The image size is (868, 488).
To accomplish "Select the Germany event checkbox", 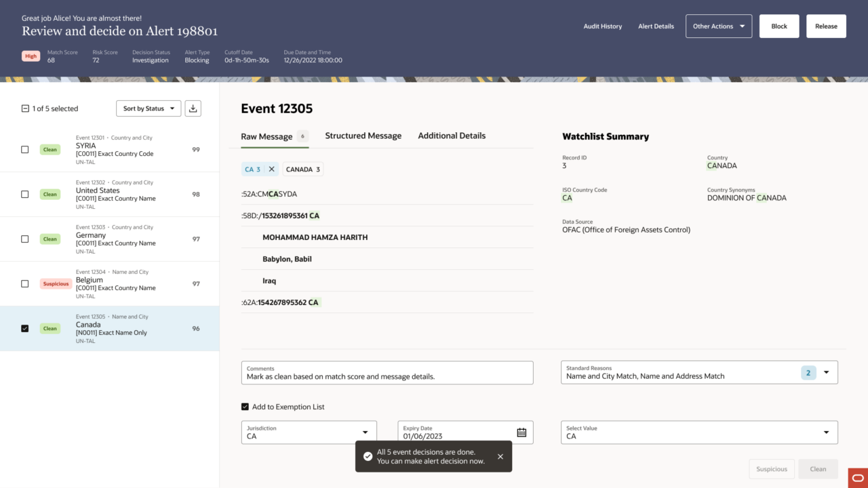I will point(25,239).
